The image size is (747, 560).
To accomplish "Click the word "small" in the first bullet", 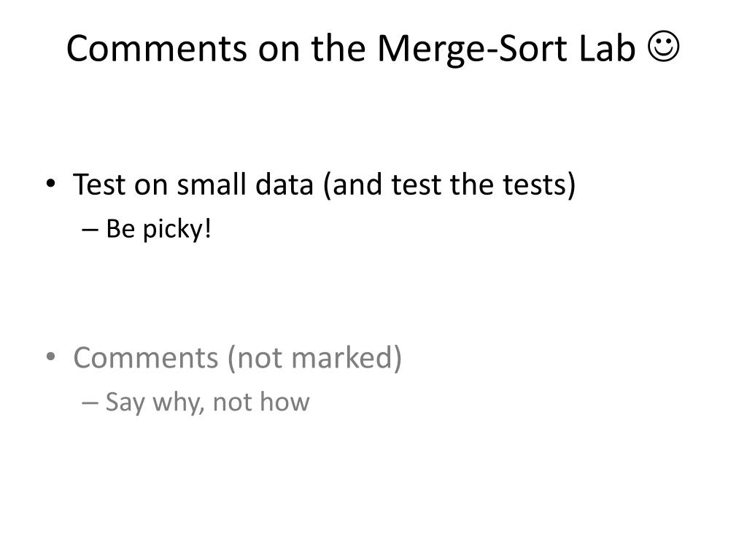I will pos(212,184).
